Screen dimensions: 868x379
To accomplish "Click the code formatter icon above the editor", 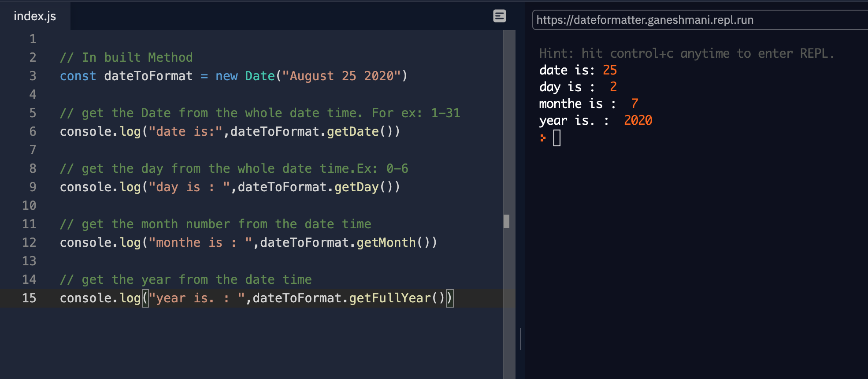I will coord(499,16).
